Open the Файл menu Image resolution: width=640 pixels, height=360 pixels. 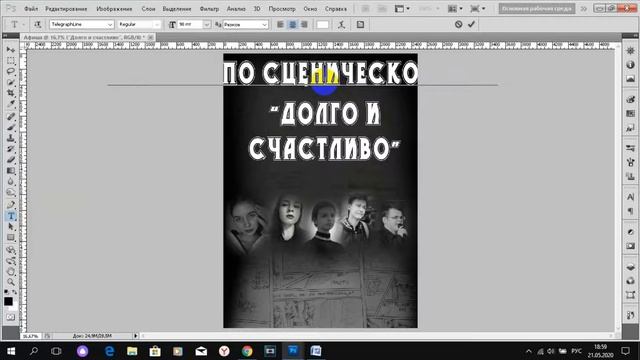click(31, 9)
